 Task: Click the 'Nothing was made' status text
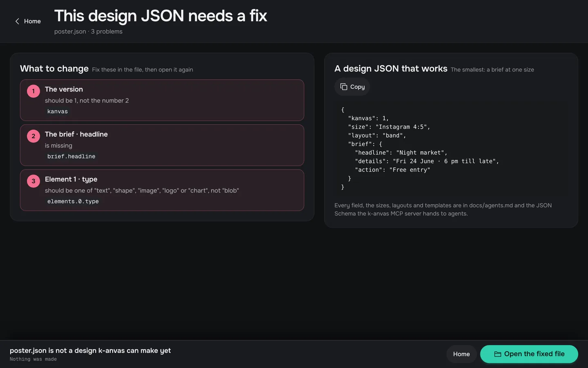33,359
